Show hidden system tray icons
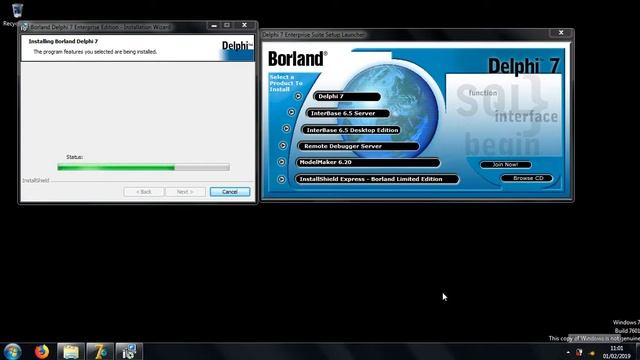The width and height of the screenshot is (640, 360). [x=568, y=352]
